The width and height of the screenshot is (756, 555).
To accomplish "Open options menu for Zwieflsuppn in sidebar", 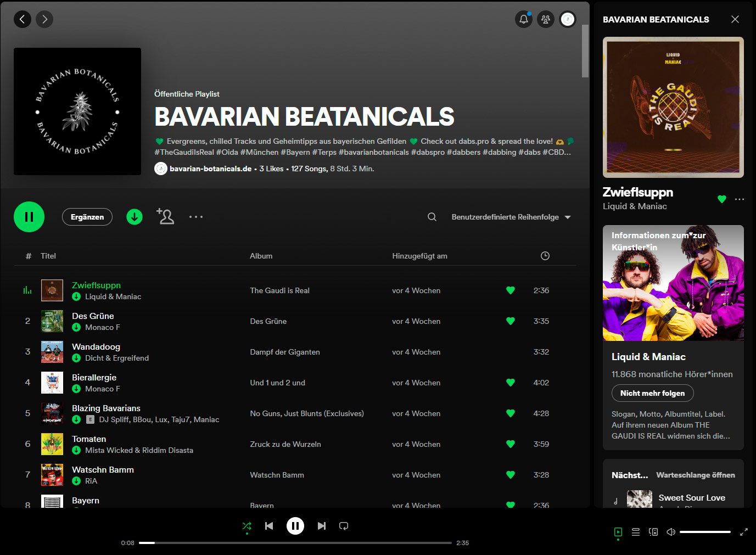I will [739, 199].
